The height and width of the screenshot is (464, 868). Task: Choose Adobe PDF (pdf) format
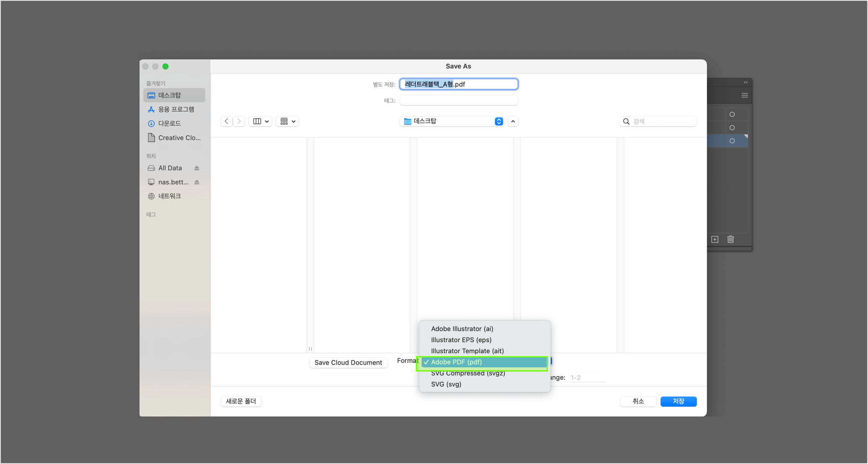tap(485, 362)
